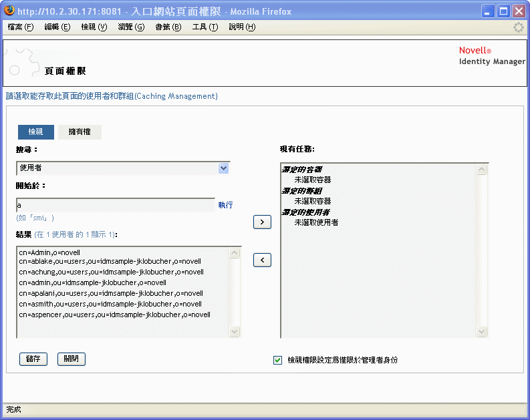The height and width of the screenshot is (420, 530).
Task: Click the right arrow add button
Action: pyautogui.click(x=262, y=222)
